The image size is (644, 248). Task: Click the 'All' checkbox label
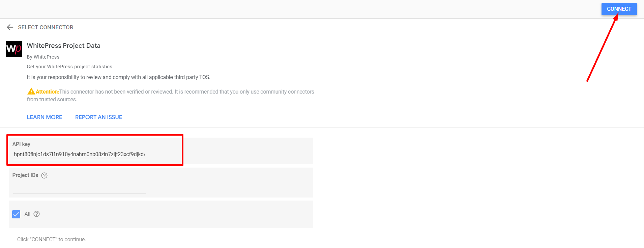click(x=27, y=214)
